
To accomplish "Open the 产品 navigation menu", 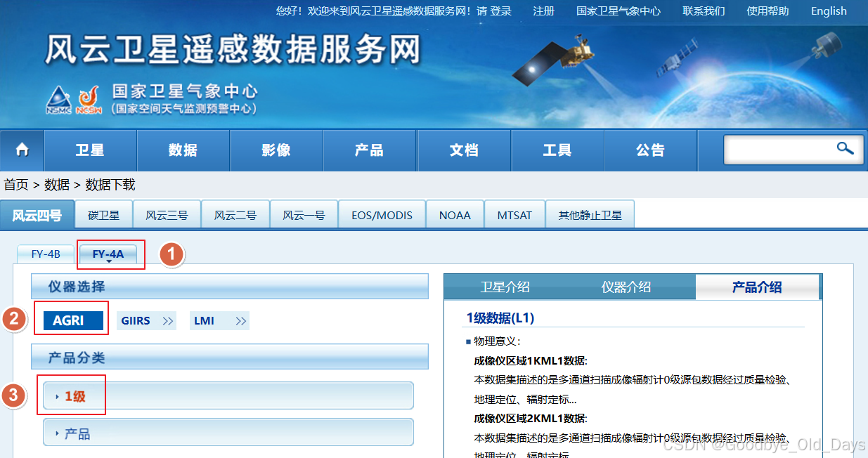I will click(x=370, y=150).
